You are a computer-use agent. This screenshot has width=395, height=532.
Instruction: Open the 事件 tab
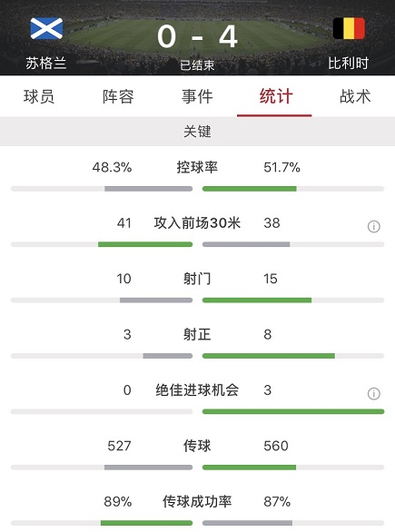(x=197, y=96)
